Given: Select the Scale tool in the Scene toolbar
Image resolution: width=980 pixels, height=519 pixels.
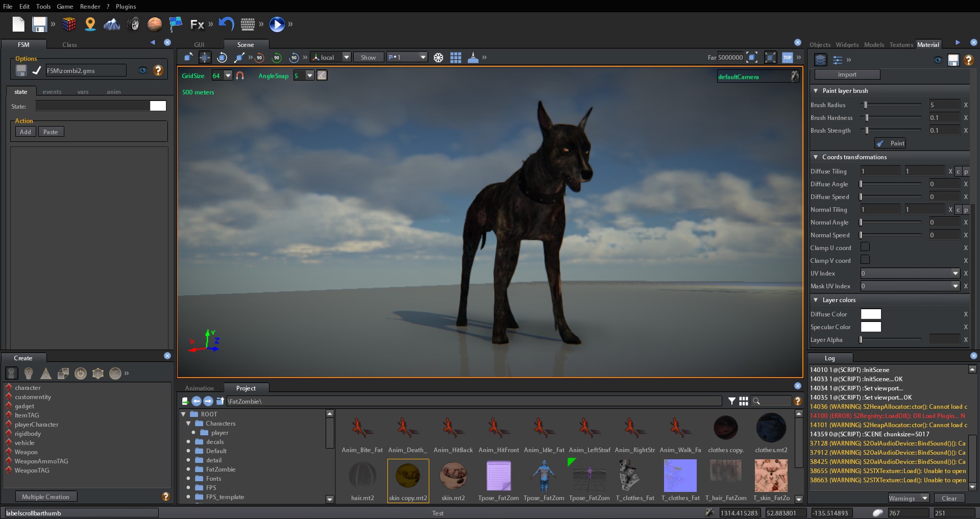Looking at the screenshot, I should point(240,57).
